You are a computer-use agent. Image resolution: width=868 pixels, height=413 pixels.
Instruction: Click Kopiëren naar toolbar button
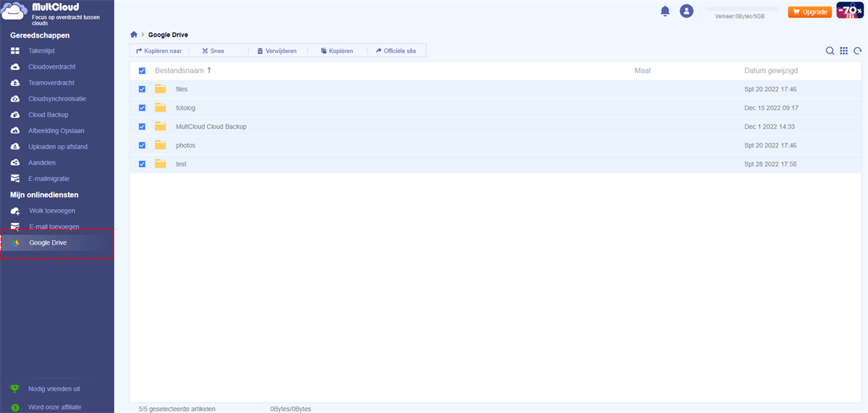pos(158,51)
